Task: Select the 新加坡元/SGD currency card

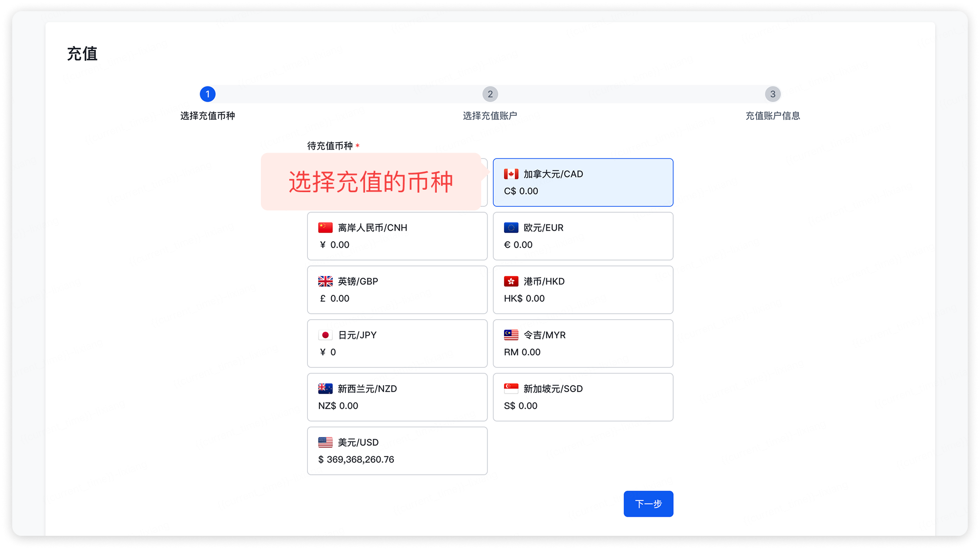Action: pyautogui.click(x=583, y=397)
